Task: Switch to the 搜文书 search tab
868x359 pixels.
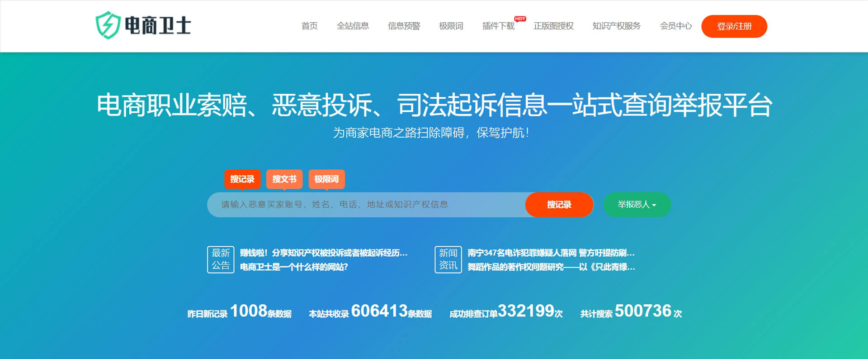Action: tap(284, 179)
